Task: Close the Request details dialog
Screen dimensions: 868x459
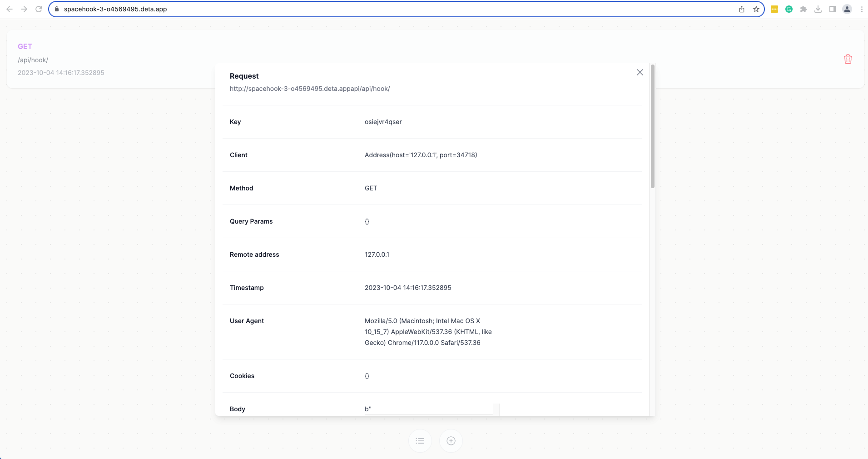Action: 640,72
